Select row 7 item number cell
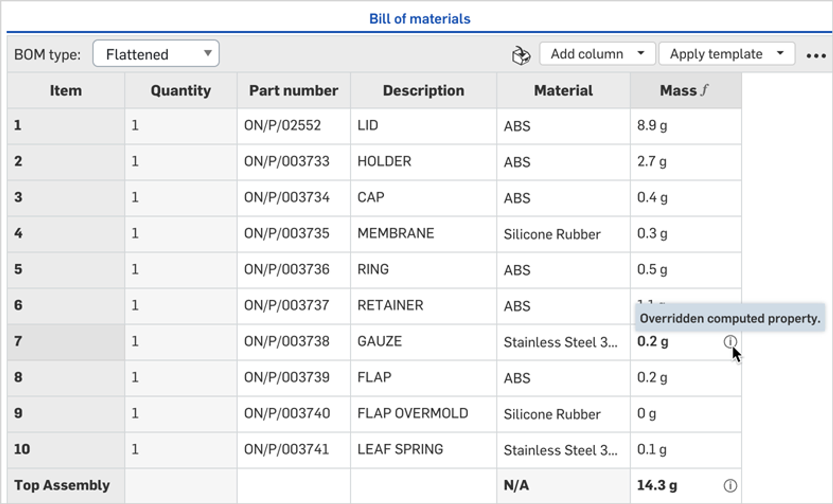The width and height of the screenshot is (833, 504). 66,341
